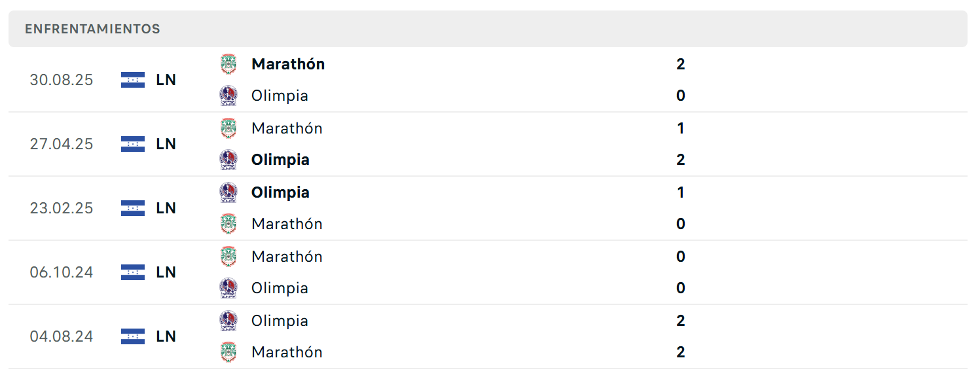Click Honduras flag beside 30.08.25 match
The width and height of the screenshot is (980, 377).
tap(133, 80)
